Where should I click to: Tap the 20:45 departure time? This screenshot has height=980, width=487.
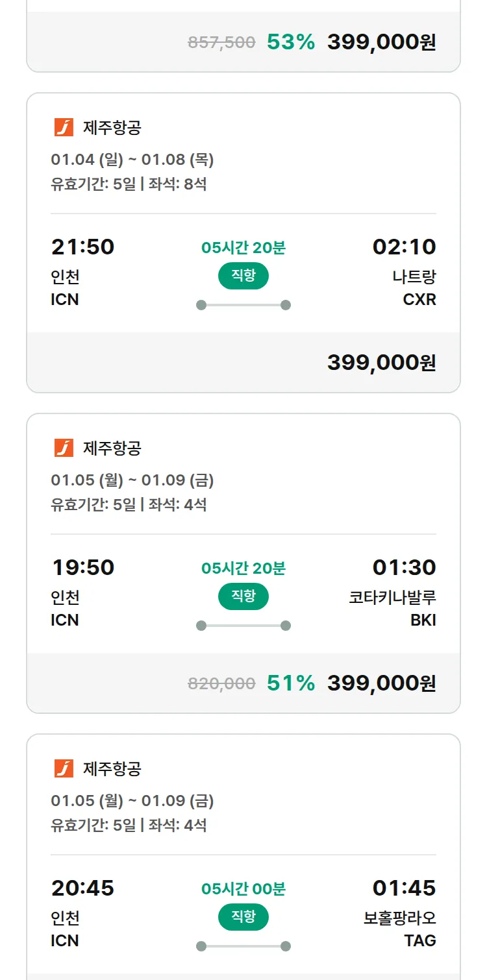click(82, 888)
